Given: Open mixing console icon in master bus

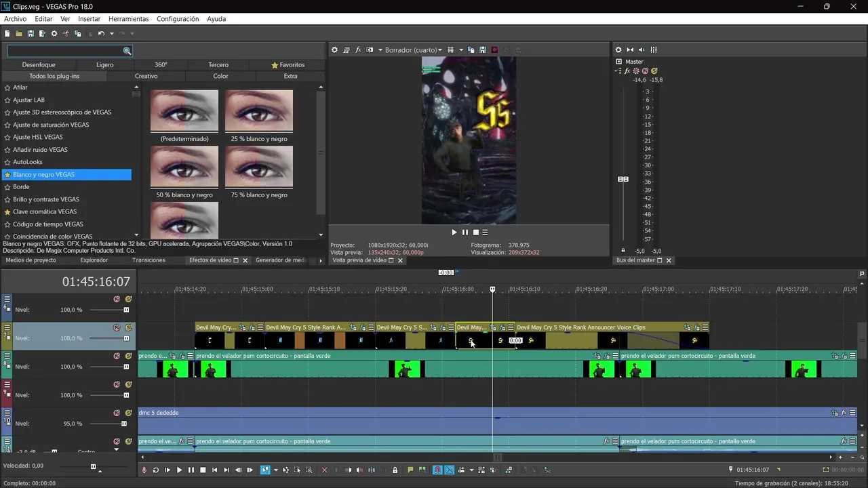Looking at the screenshot, I should (654, 49).
